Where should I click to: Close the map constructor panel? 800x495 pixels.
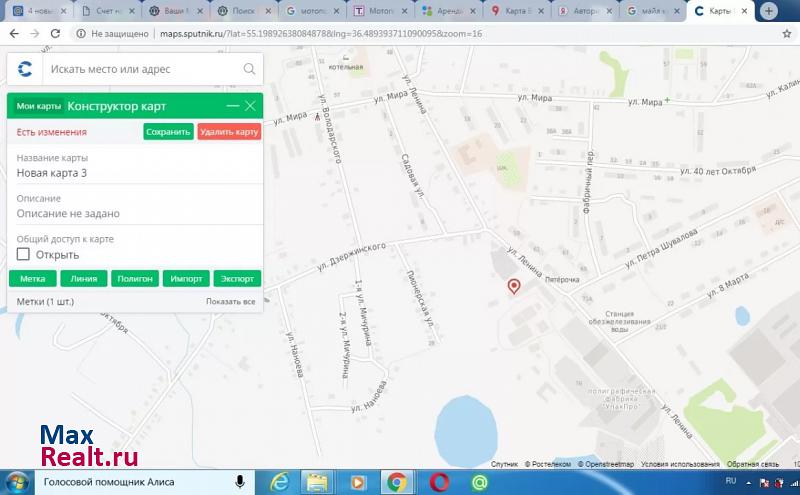(x=250, y=106)
